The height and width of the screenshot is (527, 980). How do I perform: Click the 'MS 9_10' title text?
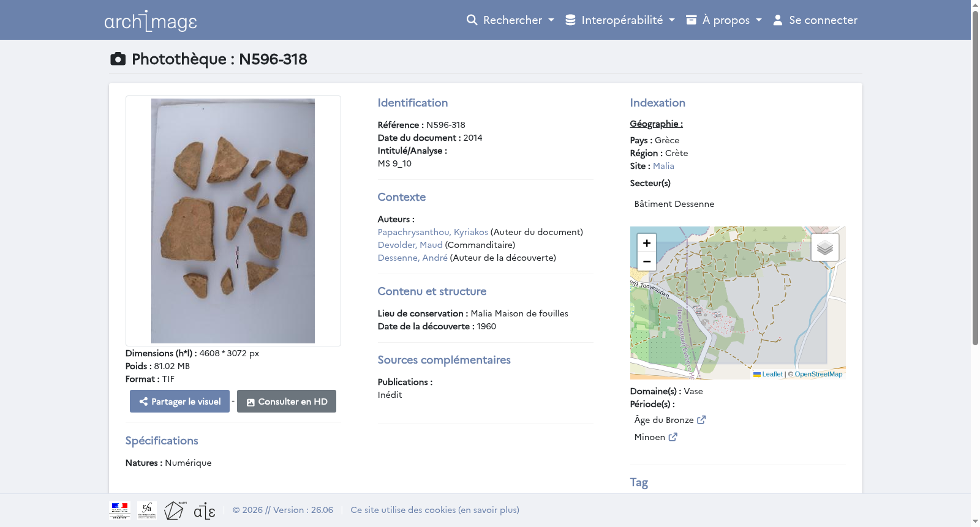pyautogui.click(x=394, y=163)
